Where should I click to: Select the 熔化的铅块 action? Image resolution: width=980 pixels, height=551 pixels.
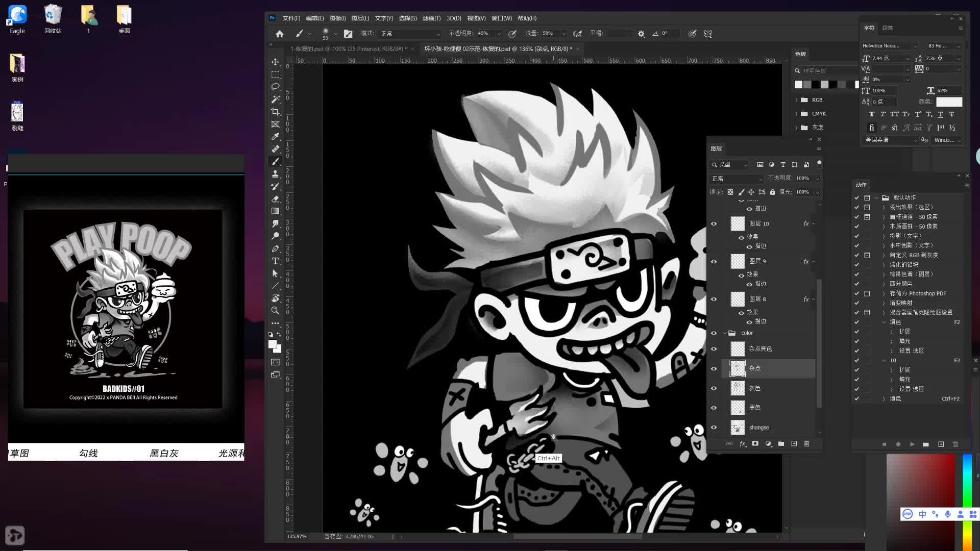[x=903, y=265]
